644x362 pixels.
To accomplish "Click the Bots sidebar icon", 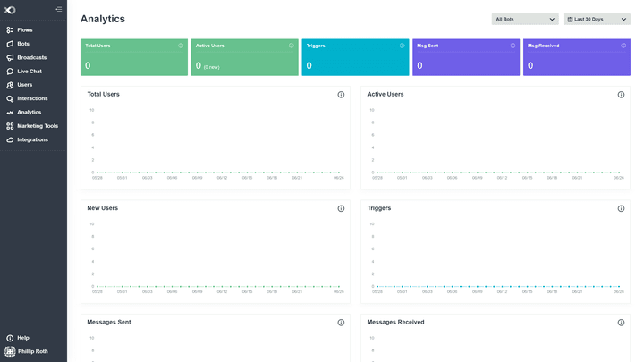I will click(10, 44).
